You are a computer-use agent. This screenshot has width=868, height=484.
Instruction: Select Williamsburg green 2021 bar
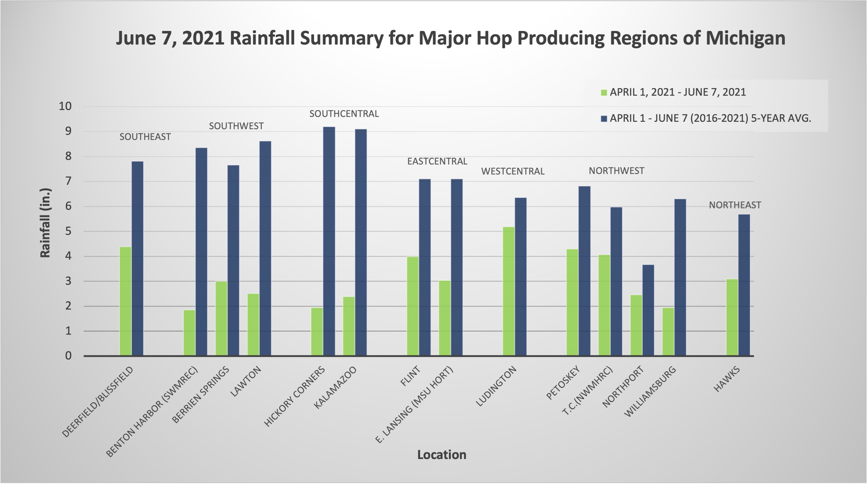tap(669, 332)
